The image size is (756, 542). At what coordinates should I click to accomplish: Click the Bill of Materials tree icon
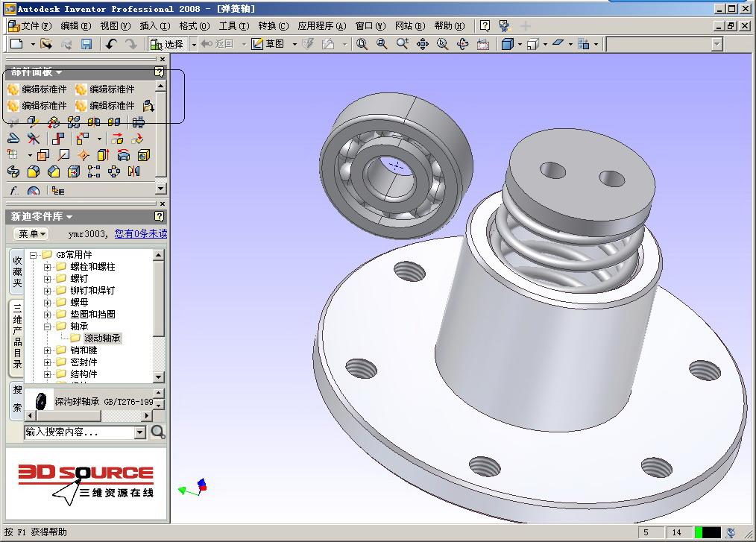click(x=58, y=191)
